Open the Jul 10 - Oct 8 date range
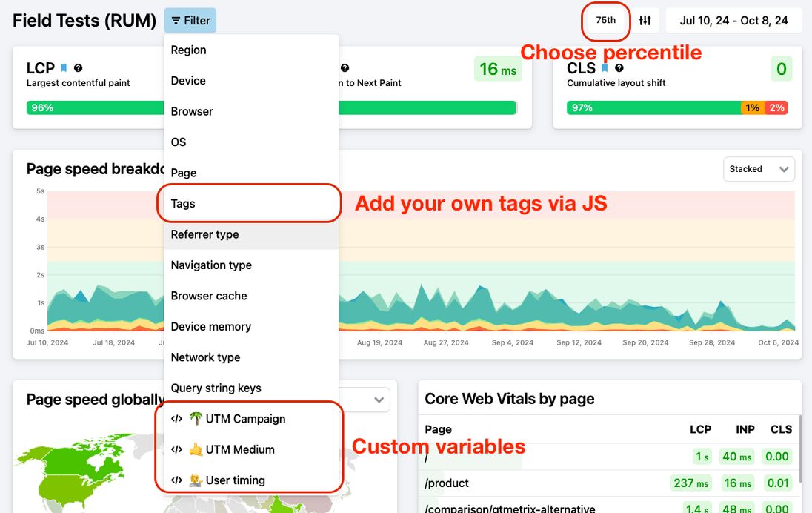 pos(733,21)
